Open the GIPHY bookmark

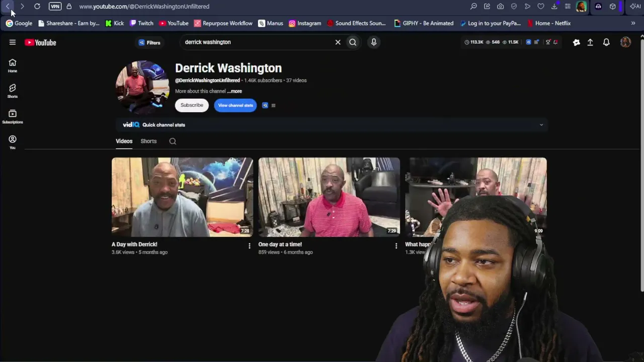[424, 23]
